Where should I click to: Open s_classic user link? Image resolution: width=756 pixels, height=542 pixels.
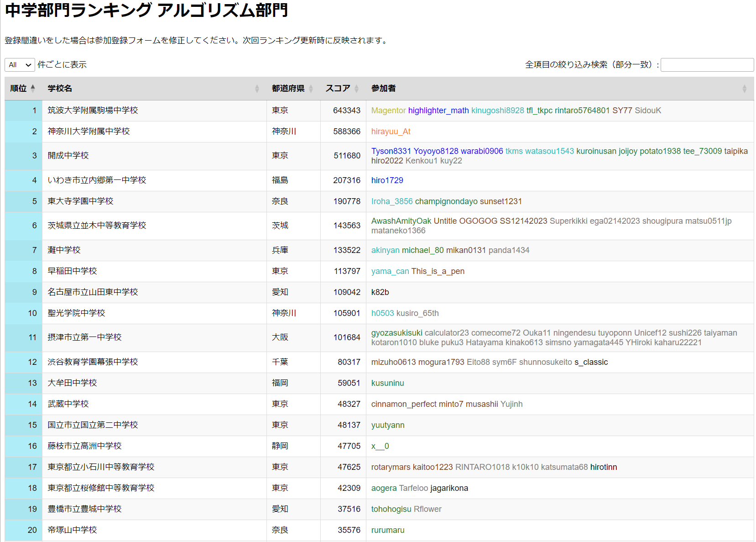click(591, 362)
